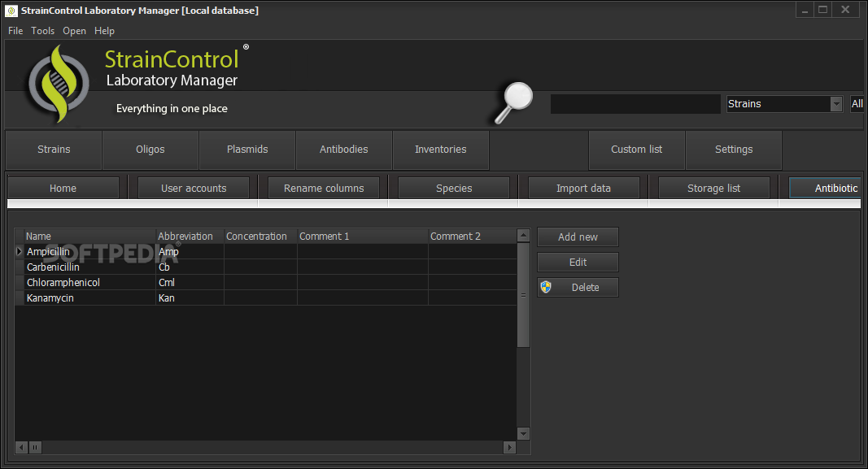
Task: Select the Kanamycin row
Action: (x=266, y=298)
